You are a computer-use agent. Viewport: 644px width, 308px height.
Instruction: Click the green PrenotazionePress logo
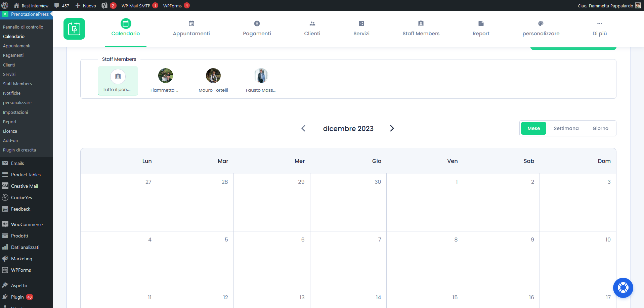[74, 29]
